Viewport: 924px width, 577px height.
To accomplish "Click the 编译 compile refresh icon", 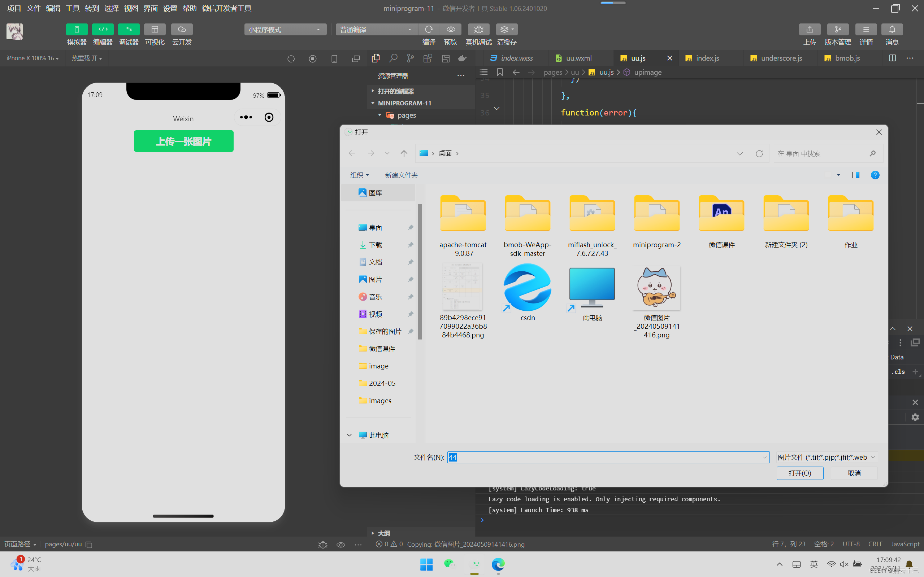I will click(429, 29).
